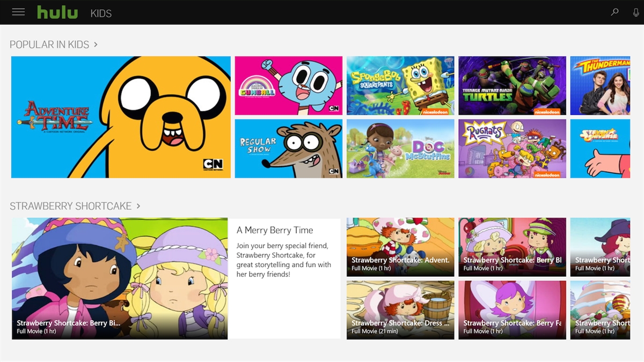Click the Disney Junior logo on Doc McStuffins
This screenshot has width=644, height=362.
tap(444, 172)
